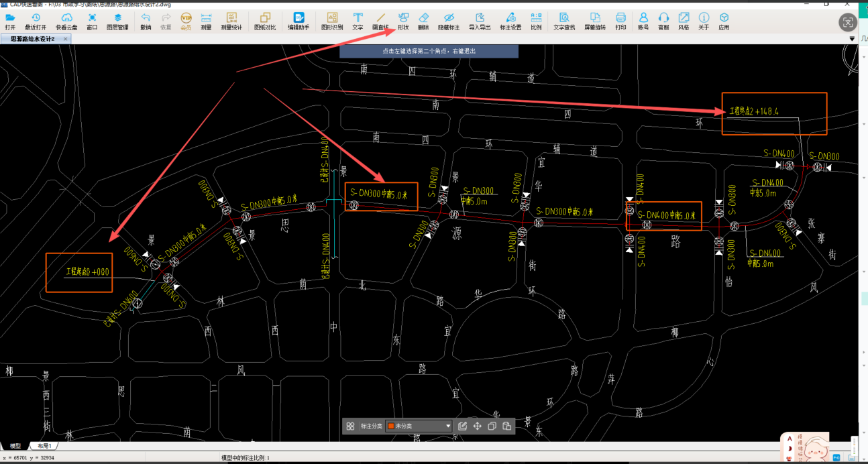Open the 文字查找 text search tool

564,21
